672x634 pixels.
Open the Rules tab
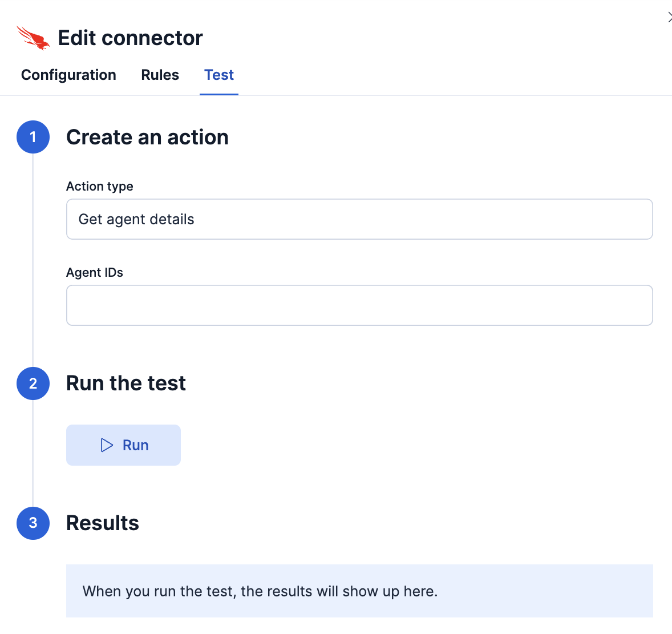pos(160,75)
